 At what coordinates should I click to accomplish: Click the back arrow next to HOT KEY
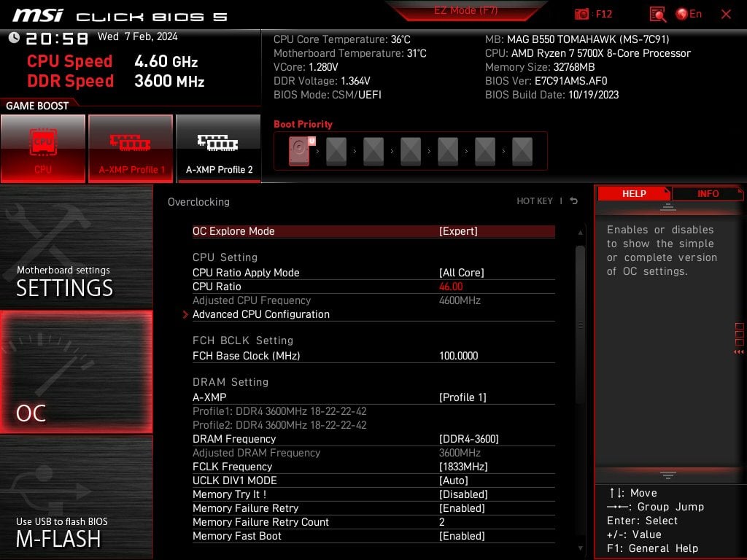click(x=574, y=201)
